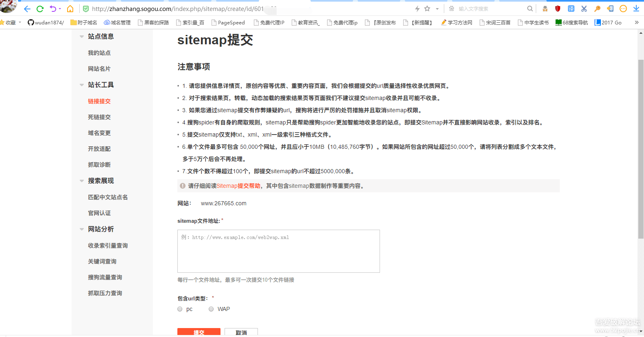Open 抓取压力查询 in sidebar
The height and width of the screenshot is (337, 644).
coord(105,293)
